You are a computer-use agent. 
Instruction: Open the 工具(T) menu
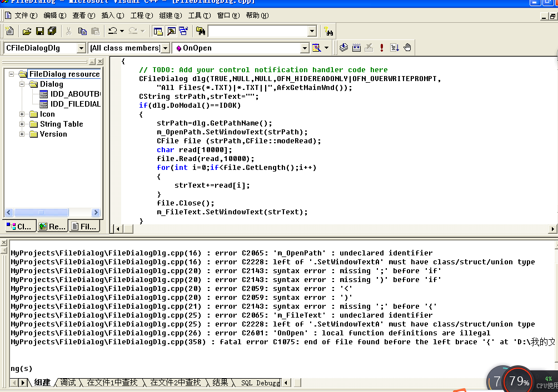pos(200,16)
